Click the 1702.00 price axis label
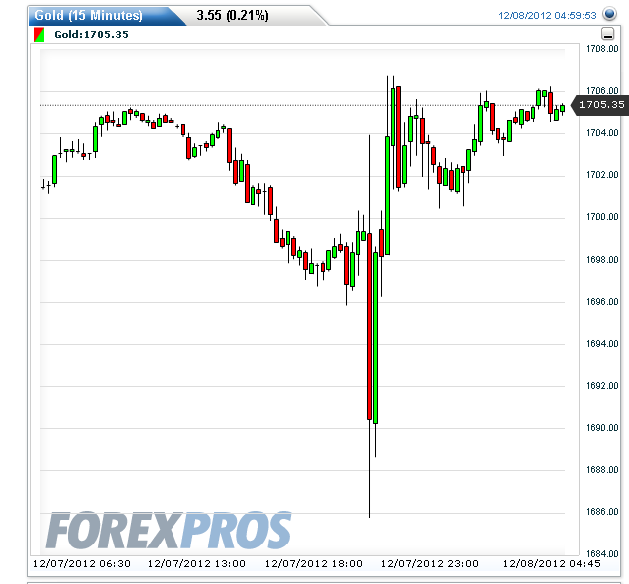The height and width of the screenshot is (584, 629). (x=602, y=175)
